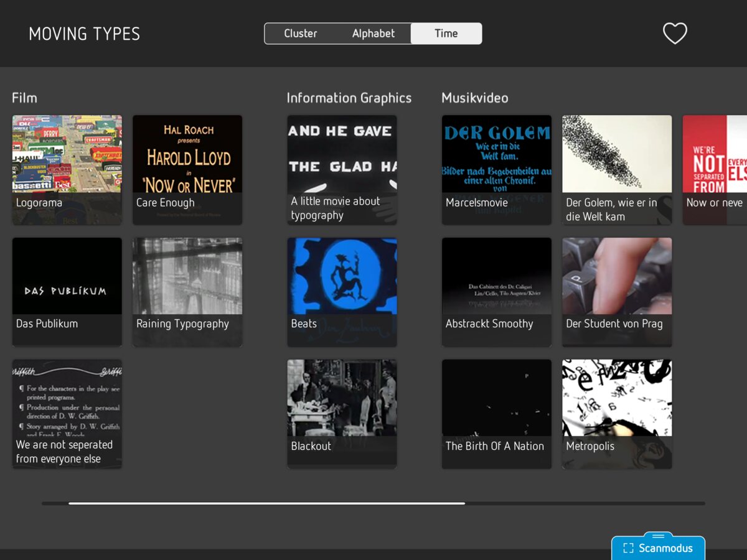Click the Scanmodus pull-up handle
This screenshot has width=747, height=560.
(659, 536)
